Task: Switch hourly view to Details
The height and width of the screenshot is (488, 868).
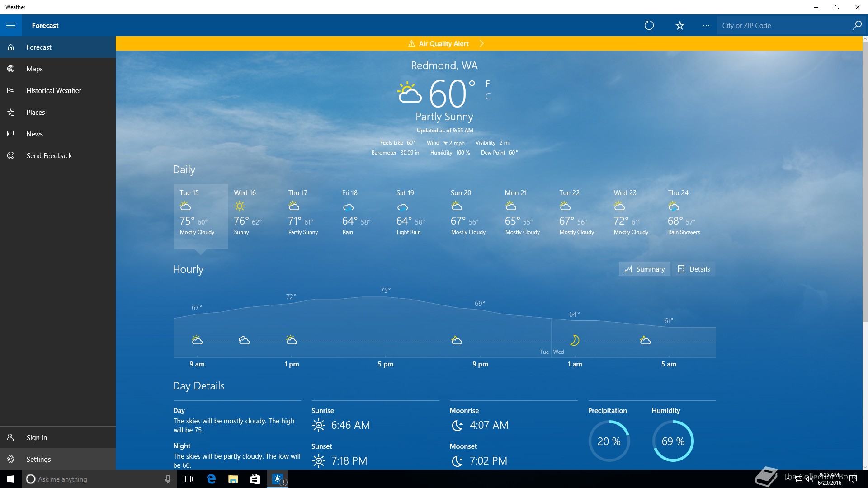Action: 693,269
